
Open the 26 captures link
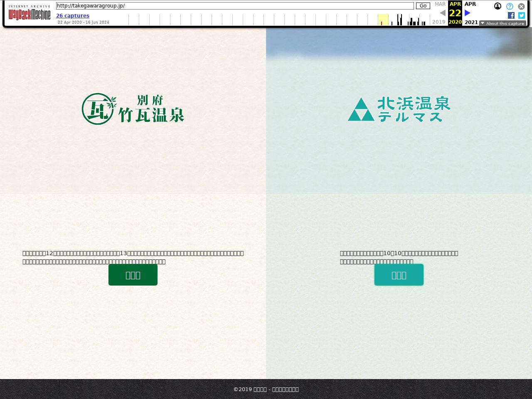(x=73, y=16)
